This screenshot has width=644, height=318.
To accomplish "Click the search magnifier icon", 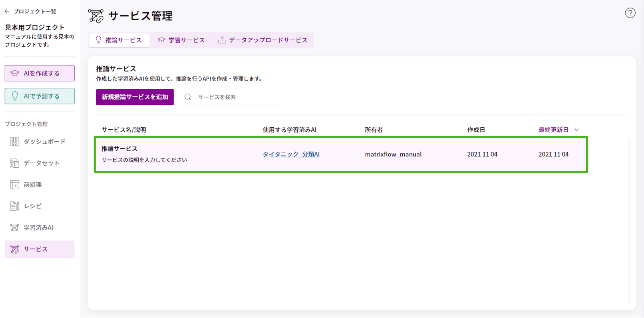I will 188,97.
